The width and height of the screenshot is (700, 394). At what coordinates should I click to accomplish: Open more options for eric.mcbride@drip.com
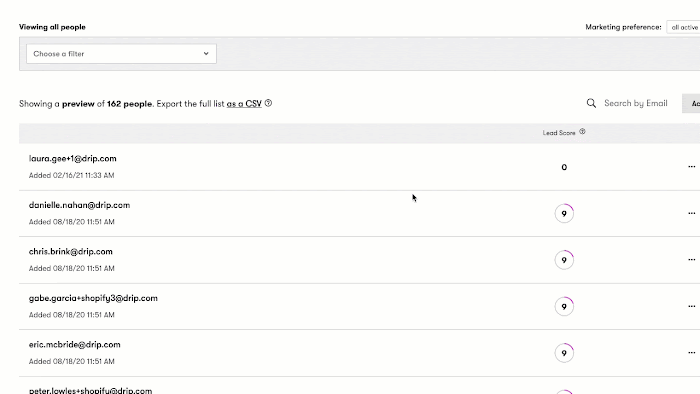[x=692, y=353]
